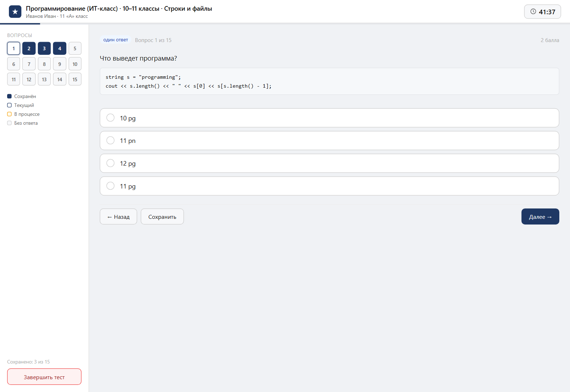Jump to the last question 15
This screenshot has width=570, height=392.
pos(75,79)
